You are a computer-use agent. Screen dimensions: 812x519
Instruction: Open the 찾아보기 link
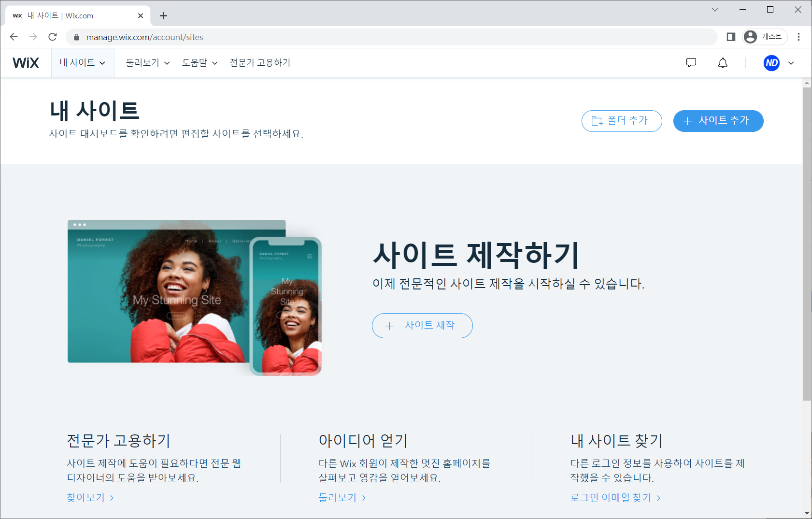click(x=90, y=498)
